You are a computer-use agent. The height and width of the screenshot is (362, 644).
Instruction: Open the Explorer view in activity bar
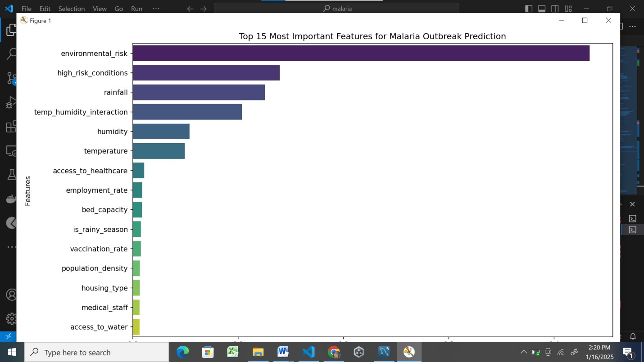(x=11, y=30)
